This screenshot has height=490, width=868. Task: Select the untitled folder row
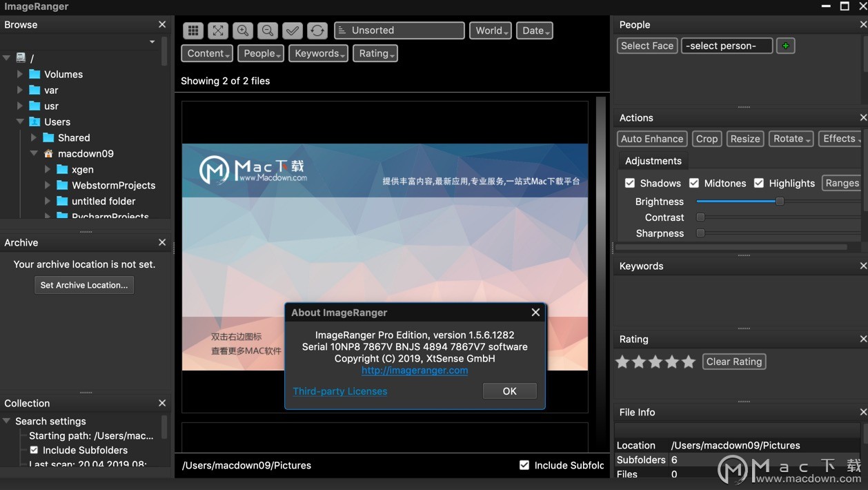pyautogui.click(x=103, y=201)
